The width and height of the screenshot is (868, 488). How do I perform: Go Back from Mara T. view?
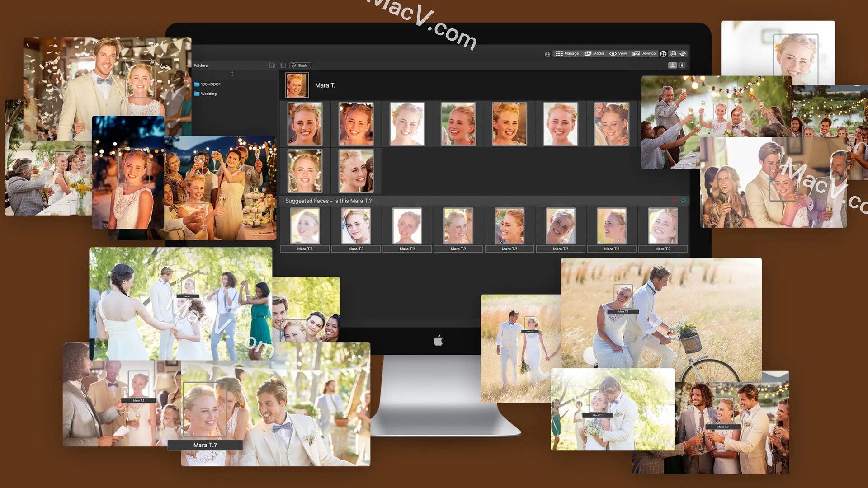point(300,66)
